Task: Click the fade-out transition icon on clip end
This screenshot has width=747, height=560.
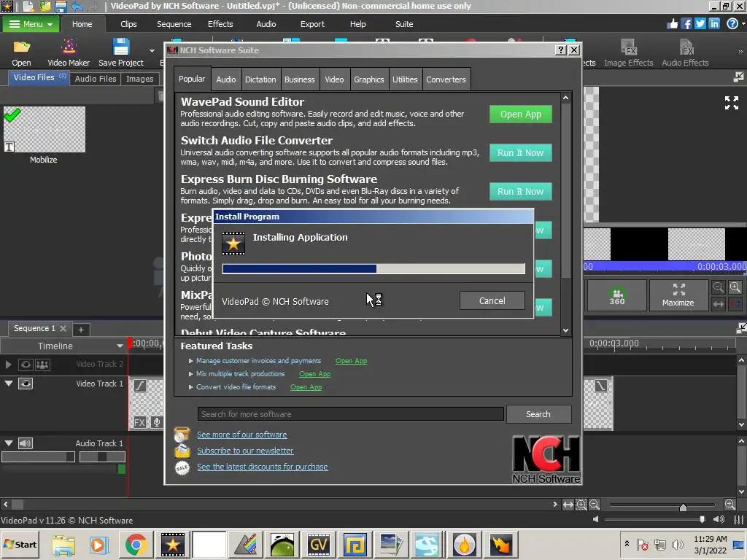Action: pyautogui.click(x=601, y=385)
